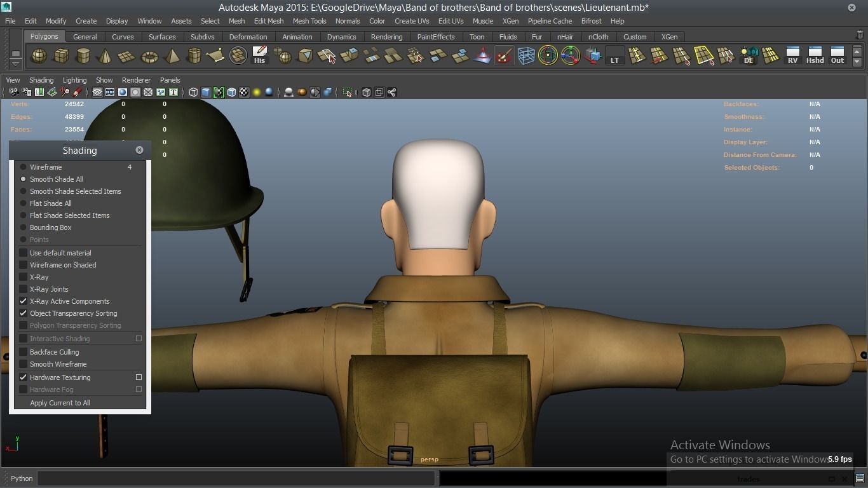Toggle the grid icon in panel toolbar

[97, 92]
